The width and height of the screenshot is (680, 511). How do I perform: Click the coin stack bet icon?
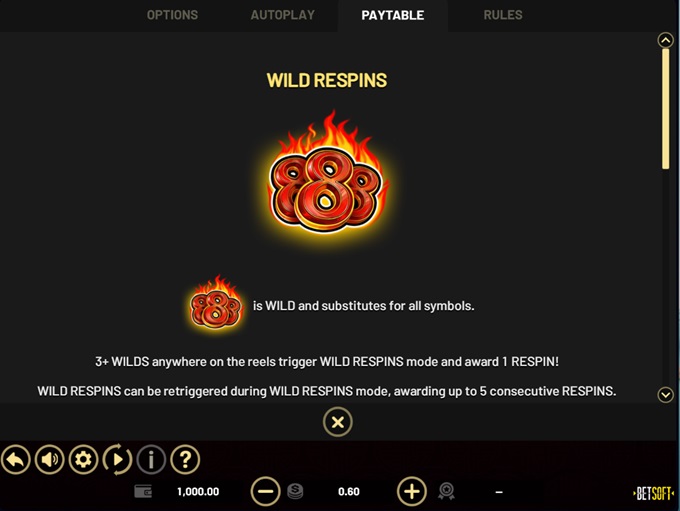[x=295, y=491]
